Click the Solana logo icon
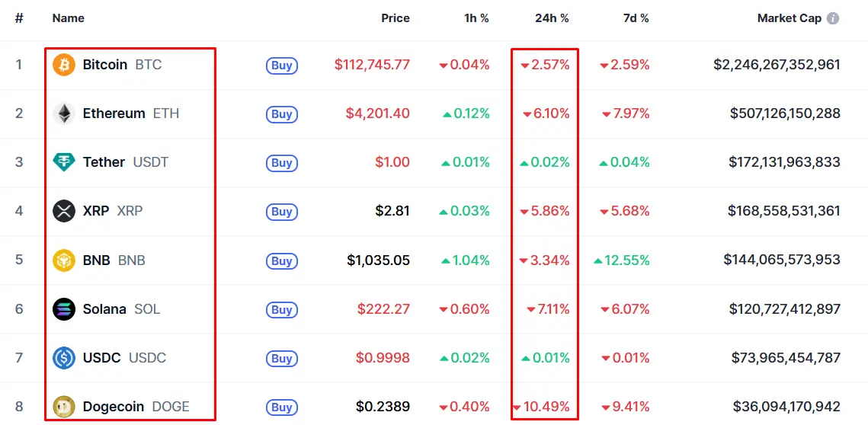The width and height of the screenshot is (868, 425). 64,308
